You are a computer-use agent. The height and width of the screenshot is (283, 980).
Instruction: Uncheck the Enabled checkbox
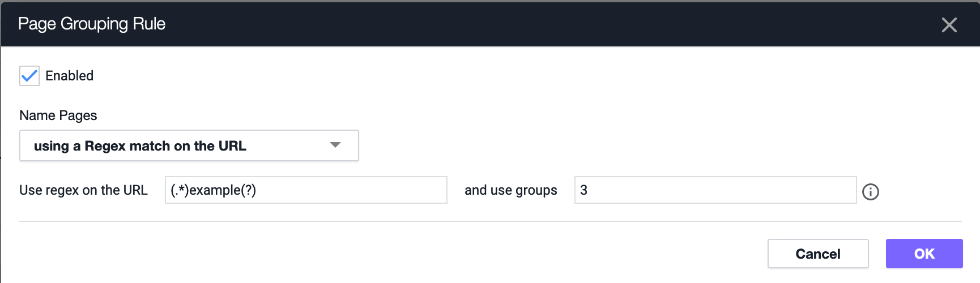(x=29, y=75)
